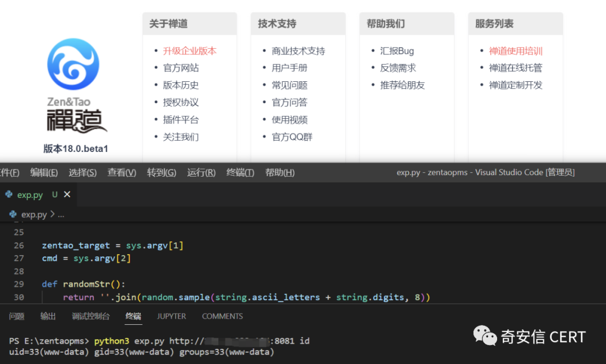Open the 推荐给朋友 link
Viewport: 606px width, 364px height.
(402, 85)
